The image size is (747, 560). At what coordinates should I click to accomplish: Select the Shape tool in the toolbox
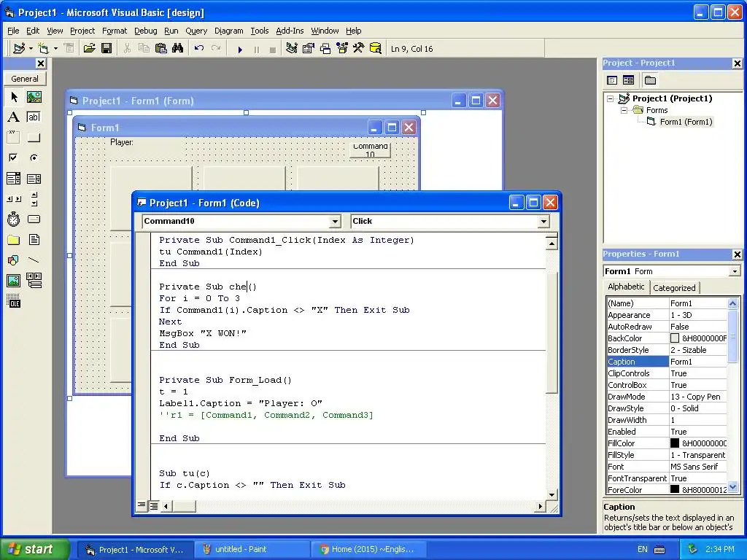14,260
